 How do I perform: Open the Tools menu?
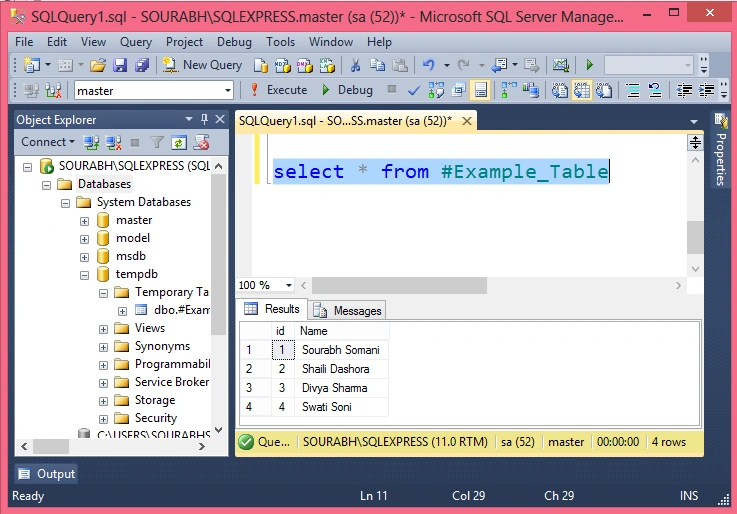[x=280, y=42]
